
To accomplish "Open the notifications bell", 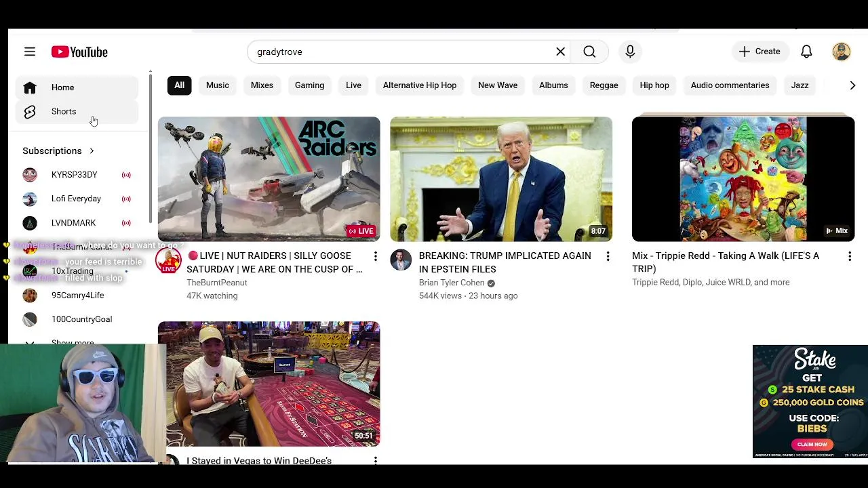I will [806, 52].
